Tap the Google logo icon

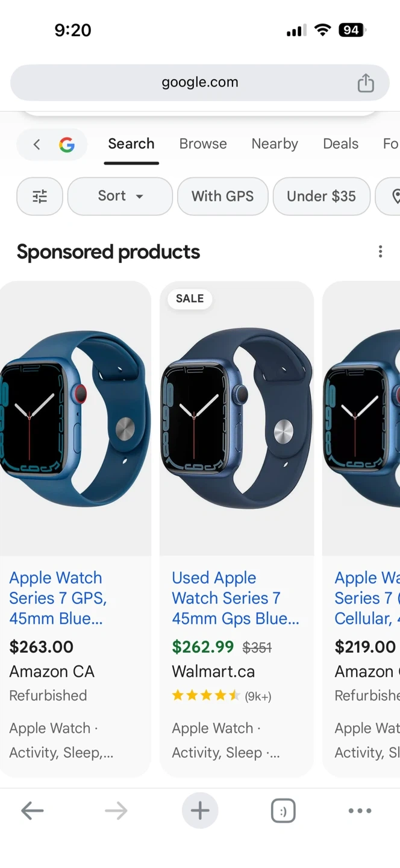coord(66,145)
